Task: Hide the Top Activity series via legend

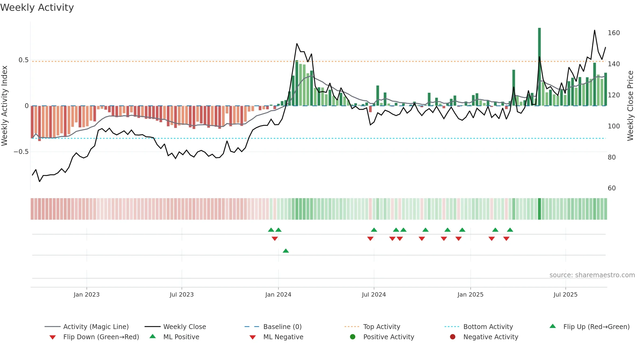Action: coord(372,327)
